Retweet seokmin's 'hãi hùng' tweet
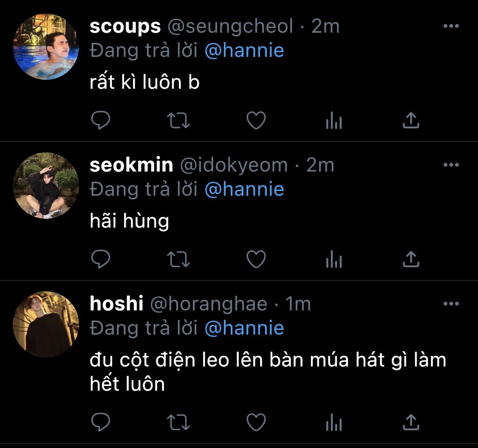Viewport: 478px width, 448px height. 178,259
